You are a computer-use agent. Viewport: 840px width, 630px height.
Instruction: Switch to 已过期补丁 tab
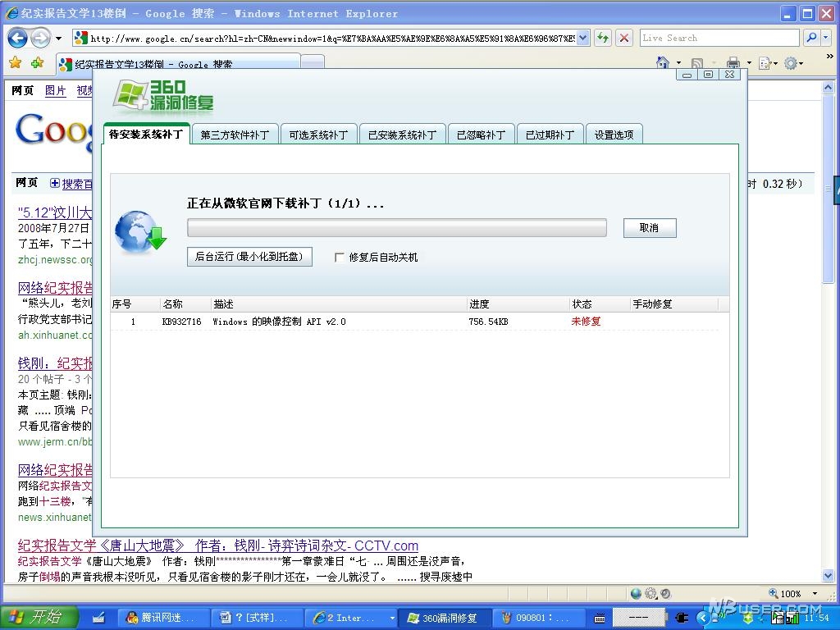click(x=550, y=135)
